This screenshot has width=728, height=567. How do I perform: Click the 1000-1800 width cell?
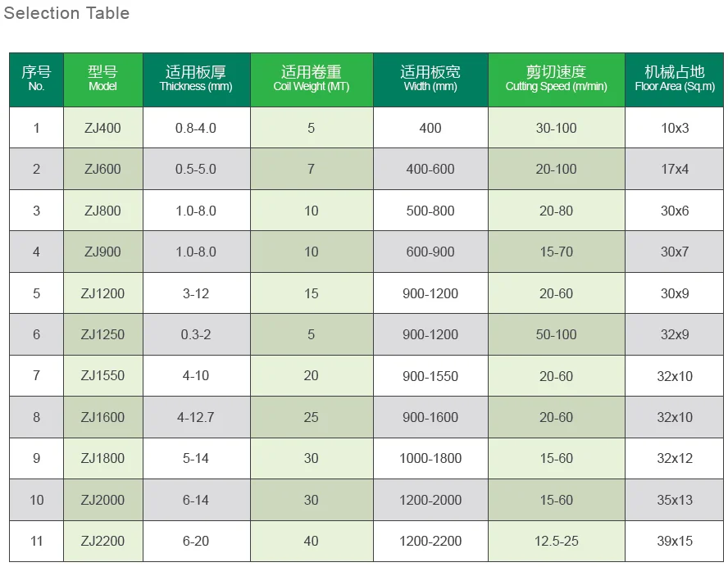pyautogui.click(x=430, y=458)
